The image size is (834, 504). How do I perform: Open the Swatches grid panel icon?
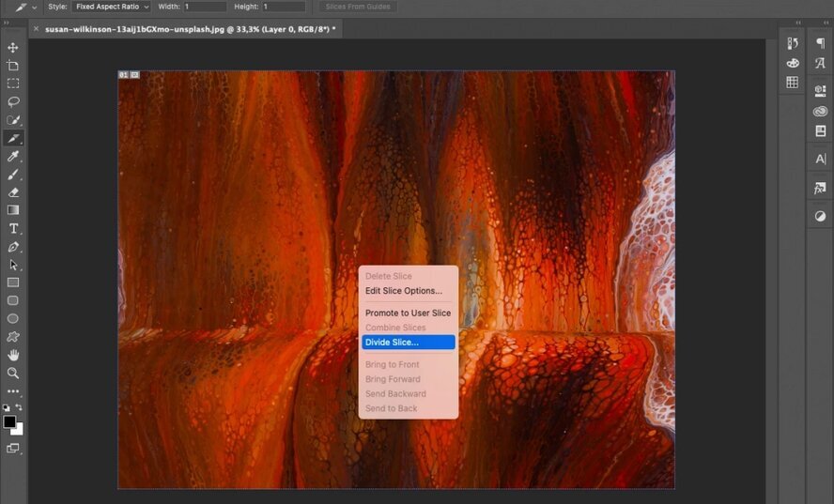pyautogui.click(x=793, y=82)
